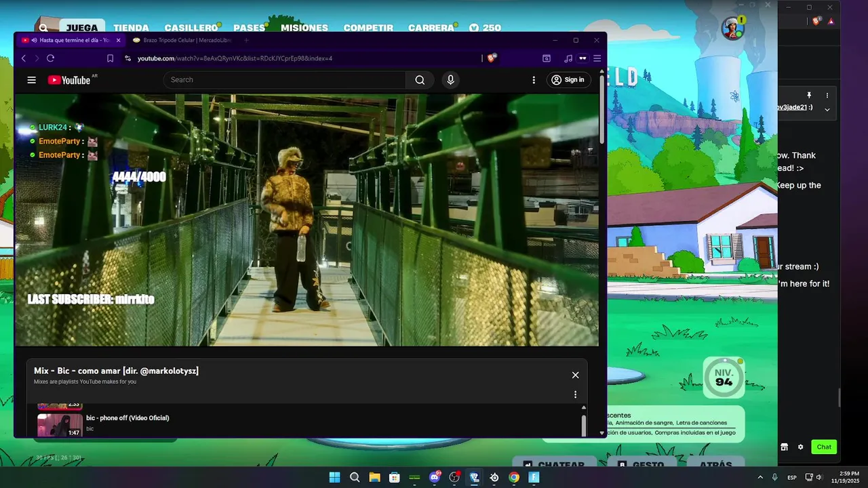This screenshot has width=868, height=488.
Task: Sign in to YouTube
Action: point(568,80)
